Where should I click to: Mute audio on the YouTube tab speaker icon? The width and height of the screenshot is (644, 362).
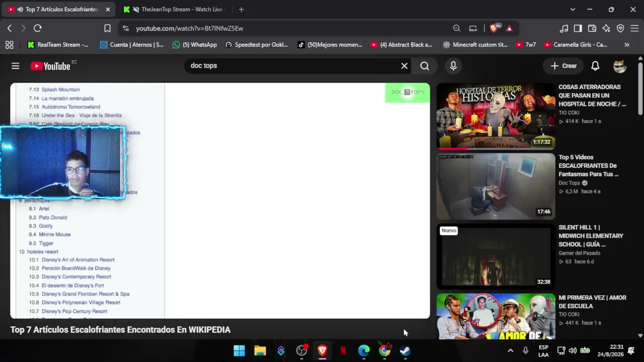coord(20,9)
